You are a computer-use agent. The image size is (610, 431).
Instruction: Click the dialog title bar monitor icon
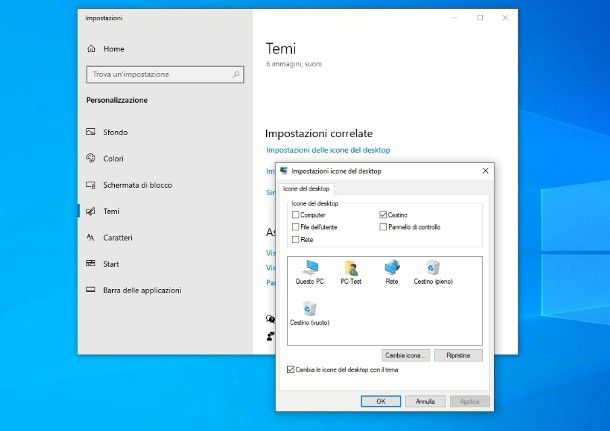pos(284,171)
